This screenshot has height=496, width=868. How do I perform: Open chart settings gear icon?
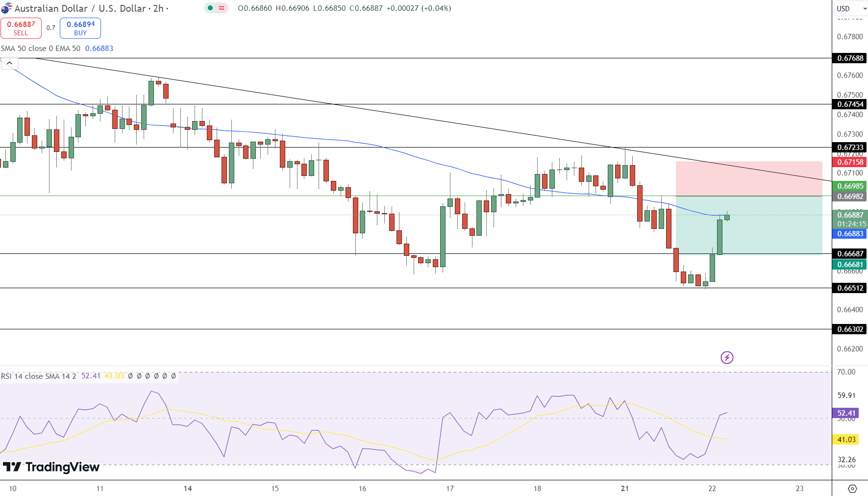point(852,489)
